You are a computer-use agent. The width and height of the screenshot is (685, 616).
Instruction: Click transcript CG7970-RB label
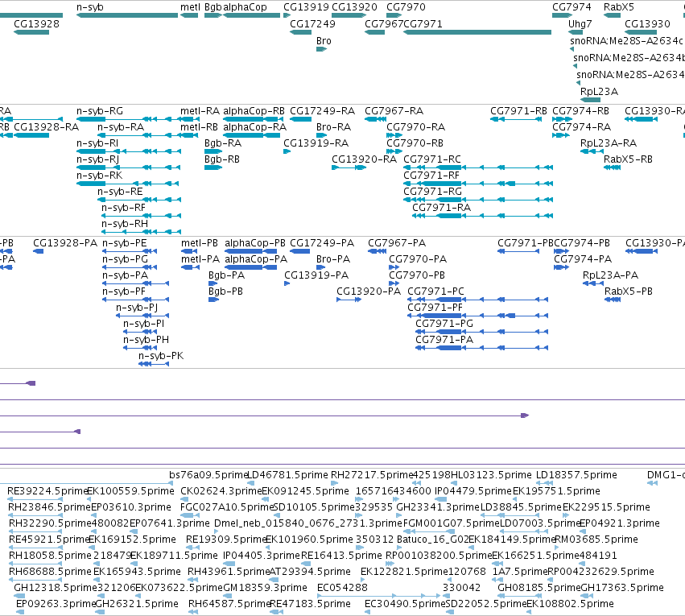415,143
